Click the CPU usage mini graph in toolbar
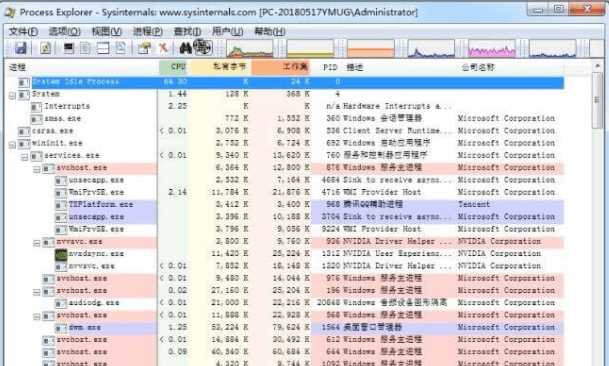This screenshot has height=366, width=609. pyautogui.click(x=250, y=49)
